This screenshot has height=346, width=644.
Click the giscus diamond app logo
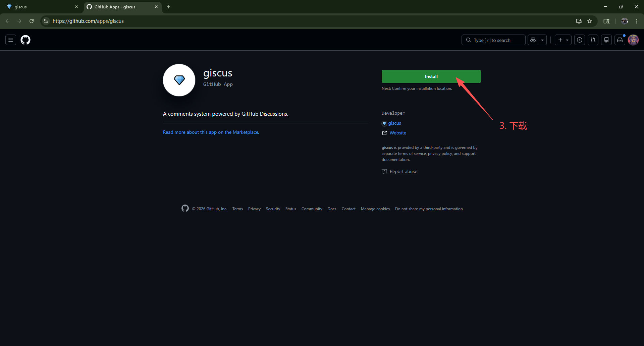[x=179, y=80]
